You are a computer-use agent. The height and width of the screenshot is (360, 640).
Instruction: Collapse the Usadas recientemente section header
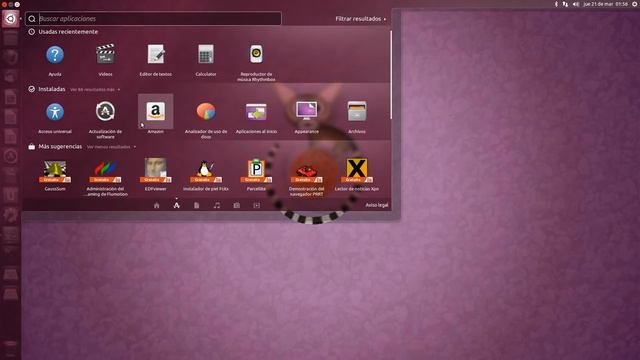point(63,32)
